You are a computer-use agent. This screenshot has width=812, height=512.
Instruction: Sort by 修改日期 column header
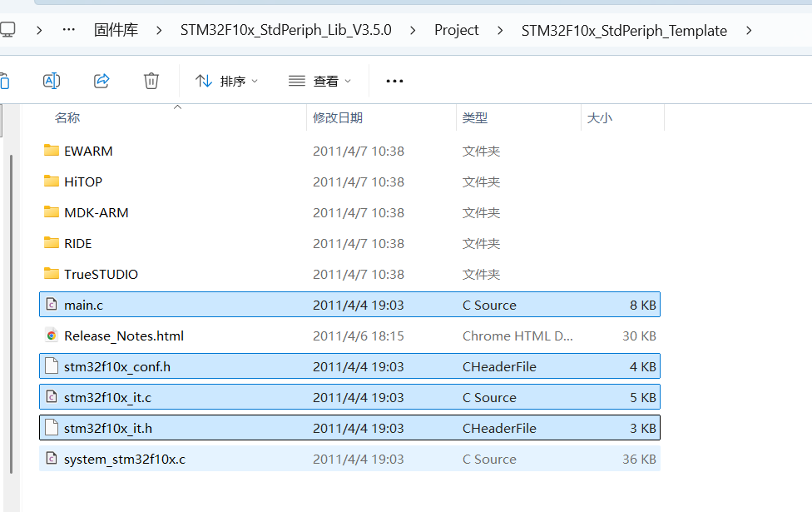coord(338,117)
